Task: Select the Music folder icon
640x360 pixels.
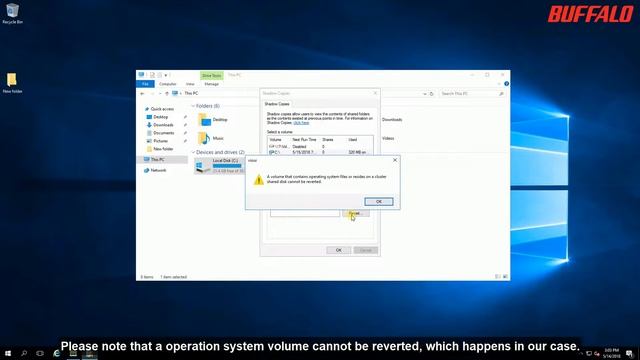Action: click(204, 138)
